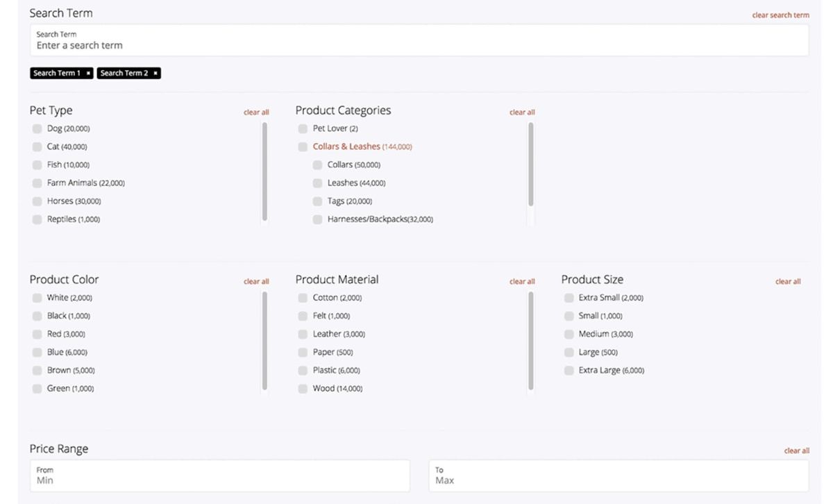Tick the Farm Animals checkbox

[37, 183]
